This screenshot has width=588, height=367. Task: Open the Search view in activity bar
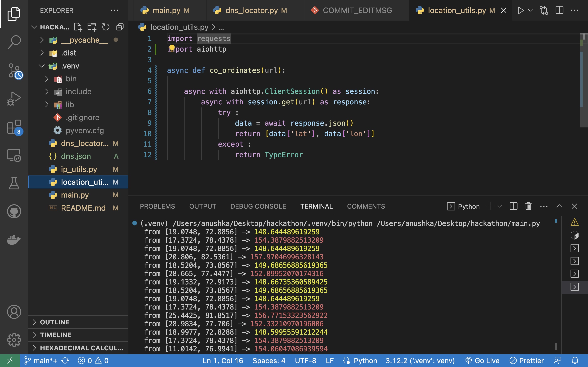[14, 42]
